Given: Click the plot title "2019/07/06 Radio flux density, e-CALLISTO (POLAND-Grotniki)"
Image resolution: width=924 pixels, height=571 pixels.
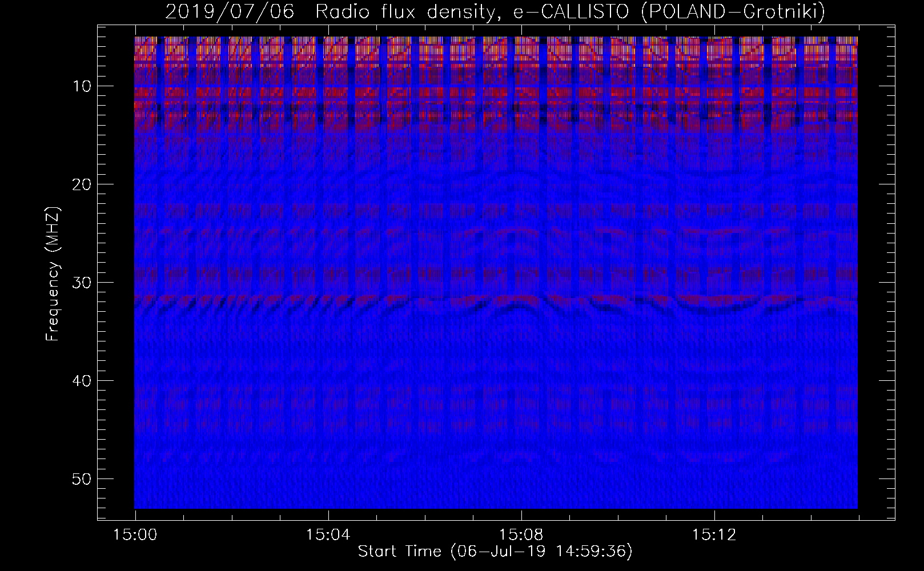Looking at the screenshot, I should pyautogui.click(x=495, y=11).
